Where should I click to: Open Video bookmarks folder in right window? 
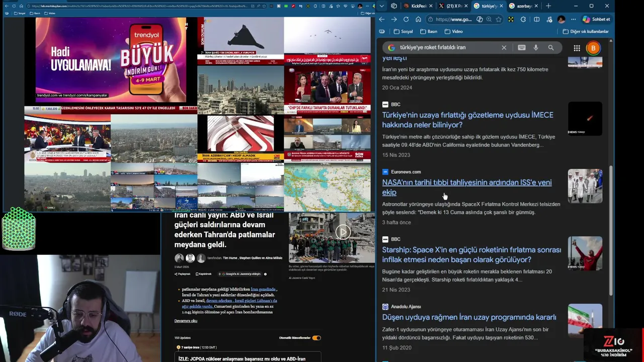tap(454, 31)
